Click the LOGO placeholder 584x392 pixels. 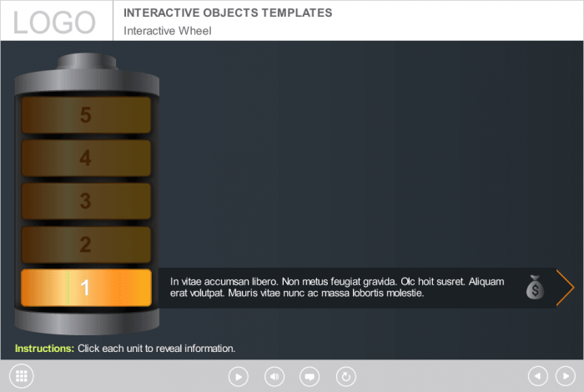pos(55,22)
